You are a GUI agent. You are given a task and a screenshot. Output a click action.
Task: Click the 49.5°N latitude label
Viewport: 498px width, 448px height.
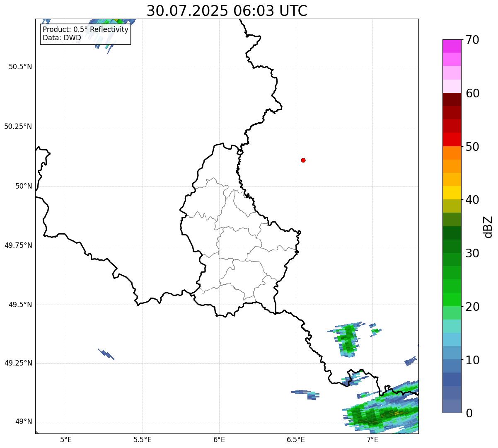pyautogui.click(x=20, y=305)
